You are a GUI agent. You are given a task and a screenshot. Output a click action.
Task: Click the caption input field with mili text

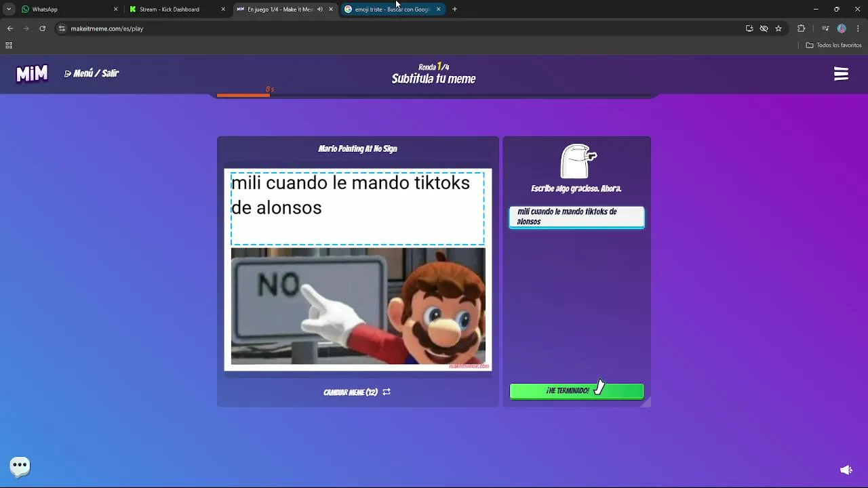tap(576, 217)
